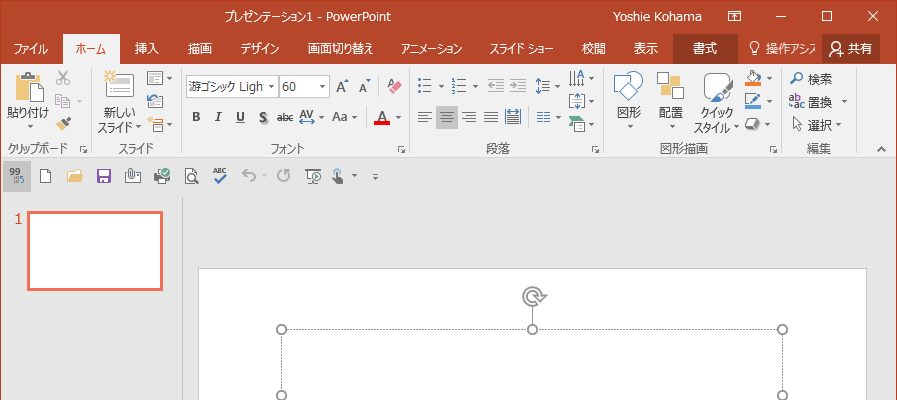This screenshot has width=897, height=400.
Task: Click the Increase Font Size icon
Action: pyautogui.click(x=342, y=87)
